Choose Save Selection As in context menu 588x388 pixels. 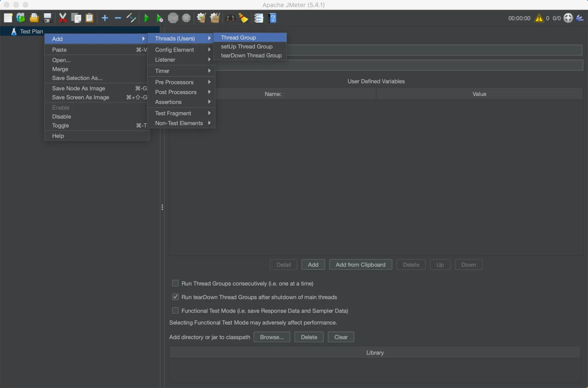point(77,78)
